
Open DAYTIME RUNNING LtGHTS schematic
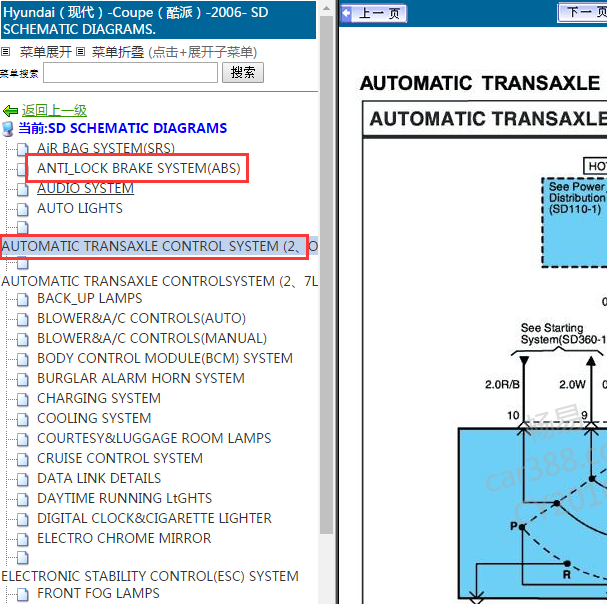click(125, 498)
